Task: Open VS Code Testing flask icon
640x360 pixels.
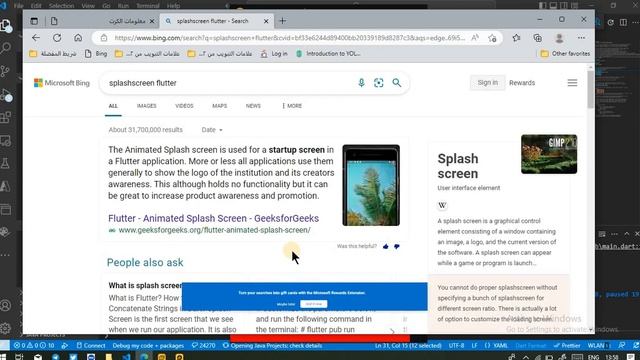Action: (x=6, y=164)
